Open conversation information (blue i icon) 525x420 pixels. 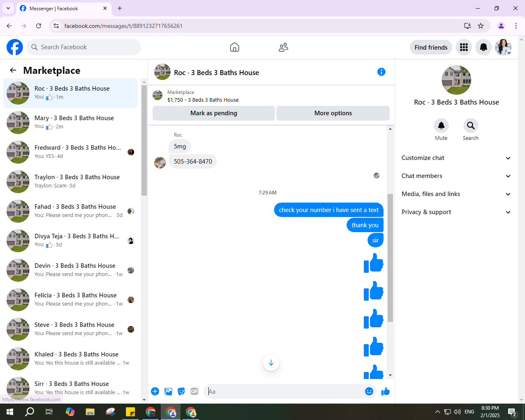[x=381, y=72]
